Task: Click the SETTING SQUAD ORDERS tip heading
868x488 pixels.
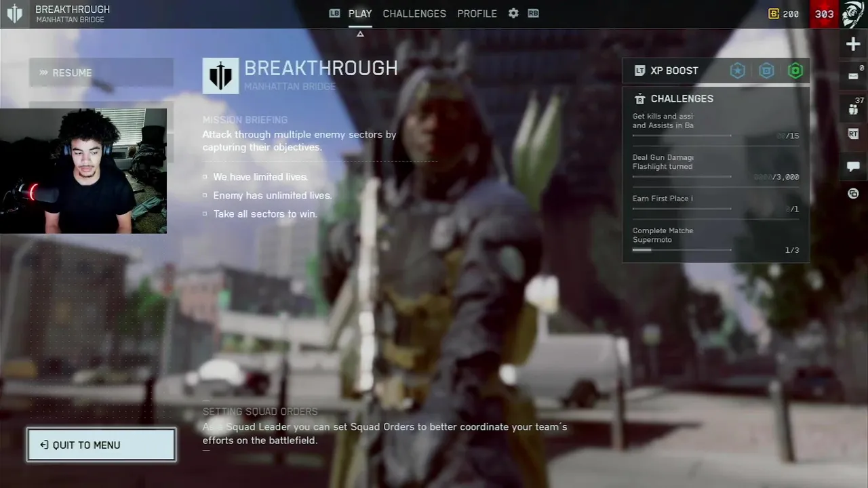Action: [x=260, y=411]
